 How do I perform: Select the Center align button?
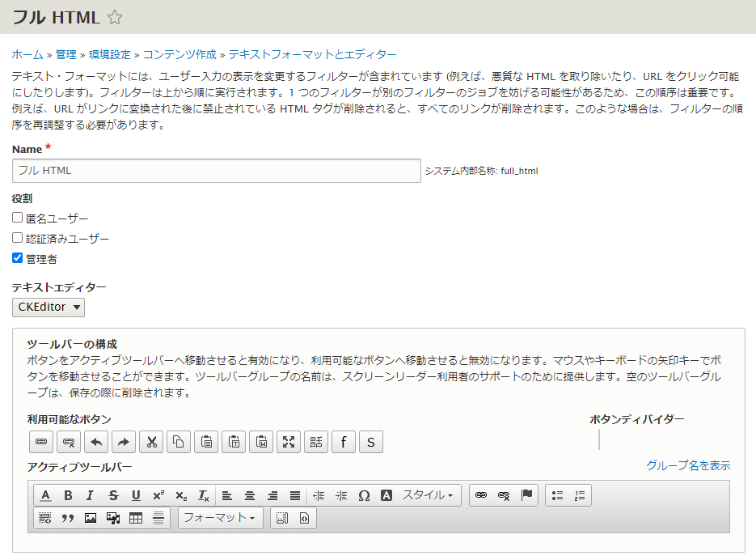[x=249, y=495]
